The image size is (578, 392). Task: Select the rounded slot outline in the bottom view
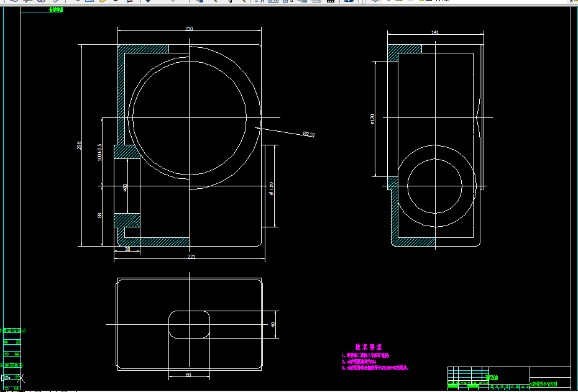[x=189, y=324]
